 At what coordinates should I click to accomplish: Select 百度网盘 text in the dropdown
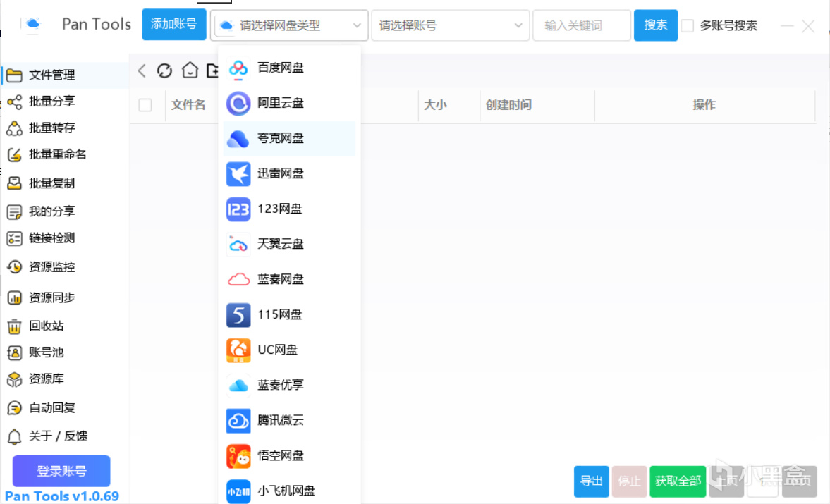281,68
